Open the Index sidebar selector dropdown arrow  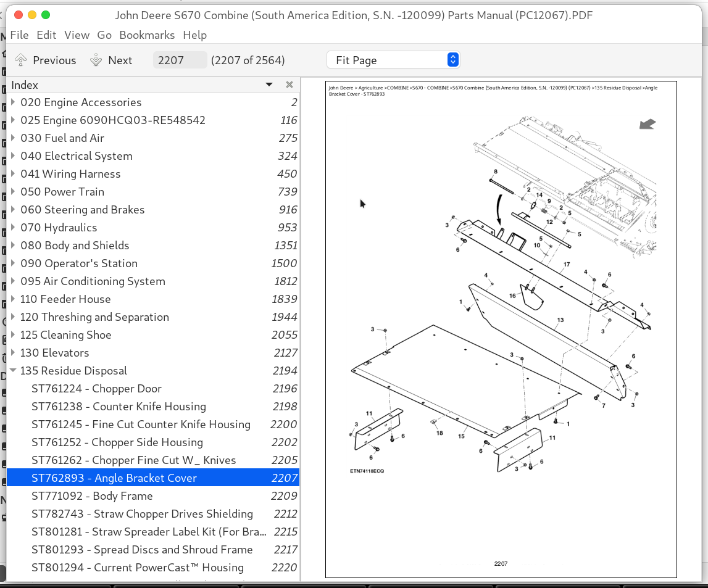click(x=269, y=85)
